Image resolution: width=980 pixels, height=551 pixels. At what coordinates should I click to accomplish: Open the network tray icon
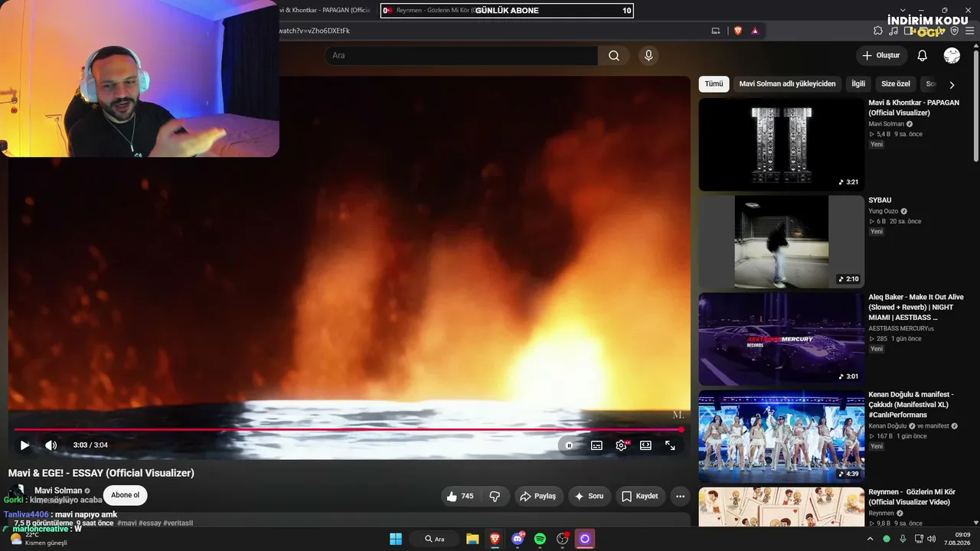[x=919, y=539]
